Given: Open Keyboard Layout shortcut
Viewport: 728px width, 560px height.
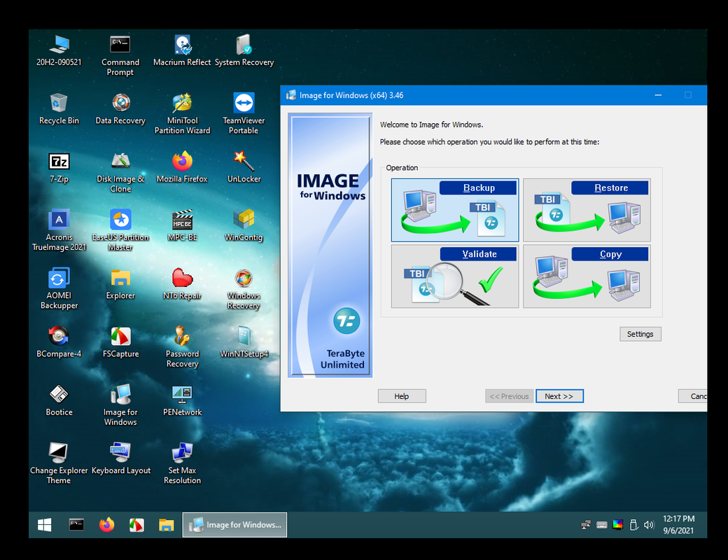Looking at the screenshot, I should tap(120, 458).
